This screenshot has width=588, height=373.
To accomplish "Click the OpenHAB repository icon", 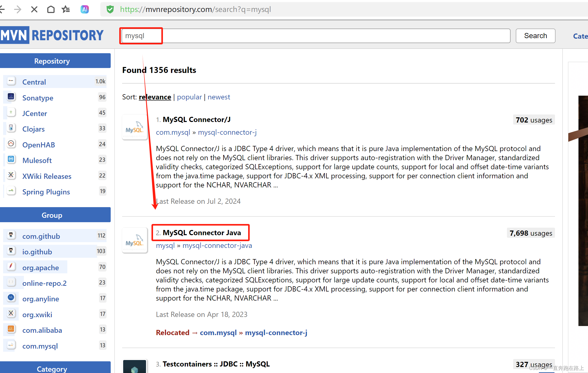I will (x=11, y=144).
